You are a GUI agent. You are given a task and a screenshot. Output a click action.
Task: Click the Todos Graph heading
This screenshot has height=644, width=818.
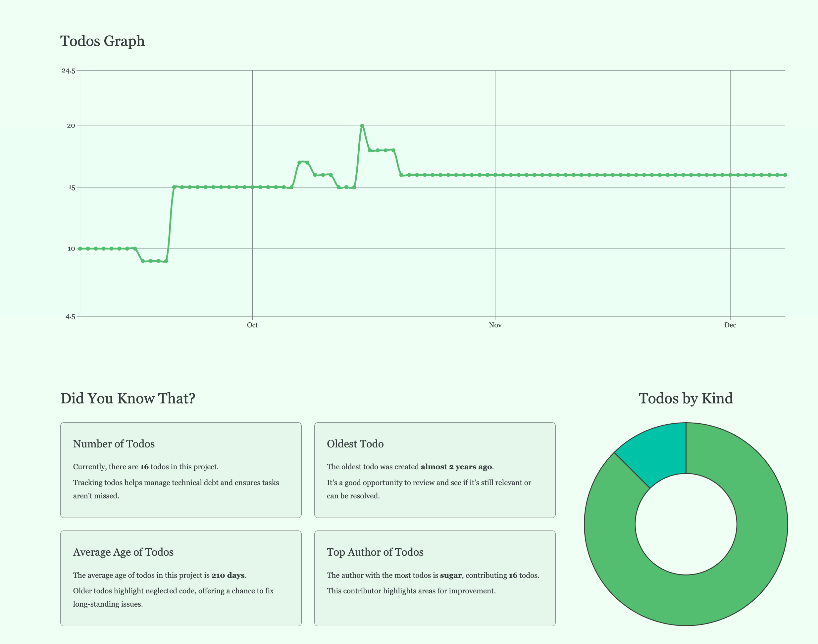coord(102,41)
